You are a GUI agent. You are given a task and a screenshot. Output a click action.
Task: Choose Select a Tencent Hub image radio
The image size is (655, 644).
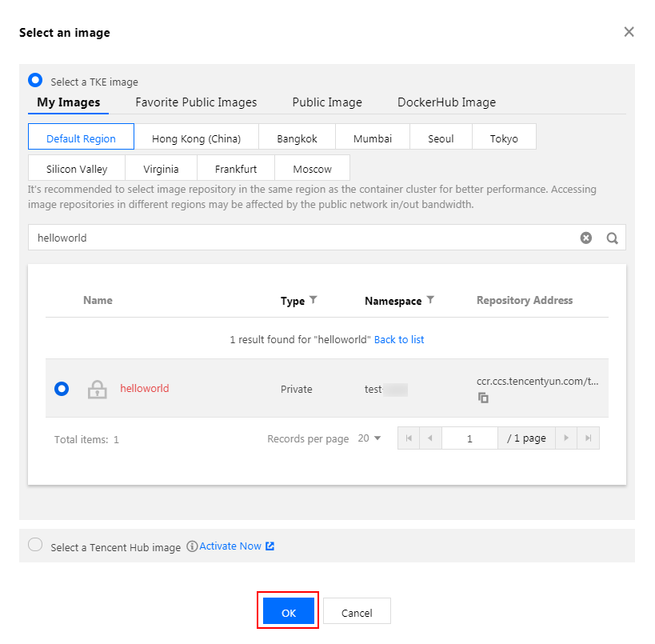pos(35,545)
